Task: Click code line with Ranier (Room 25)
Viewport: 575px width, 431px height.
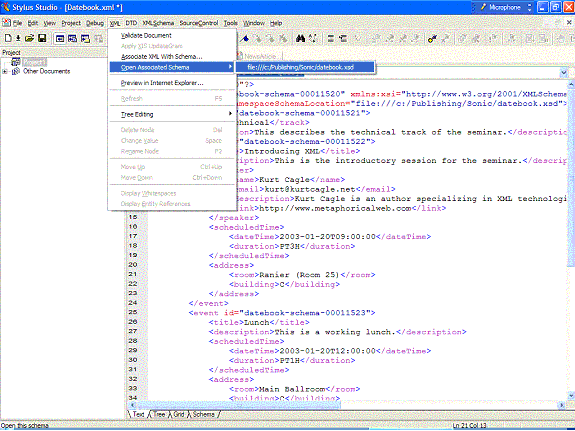Action: coord(302,275)
